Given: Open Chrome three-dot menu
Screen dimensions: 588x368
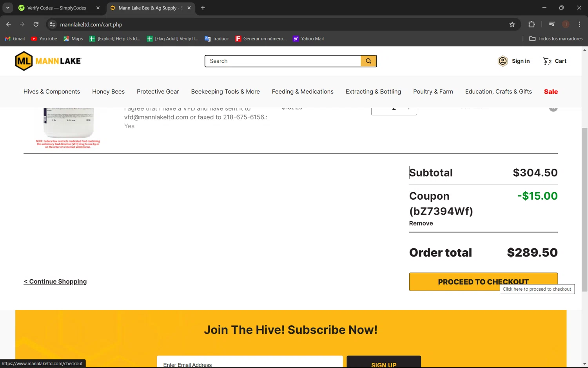Looking at the screenshot, I should (579, 24).
